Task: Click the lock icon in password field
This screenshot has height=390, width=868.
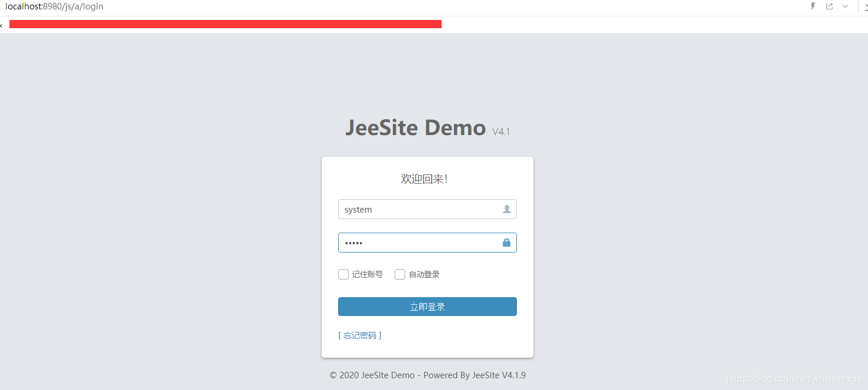Action: 506,243
